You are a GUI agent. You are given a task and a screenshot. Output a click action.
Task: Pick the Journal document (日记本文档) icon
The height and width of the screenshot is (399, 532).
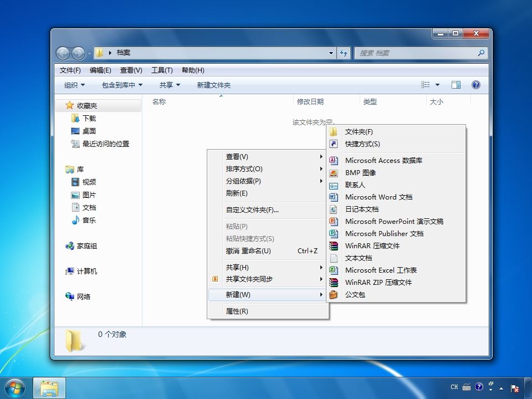[334, 209]
